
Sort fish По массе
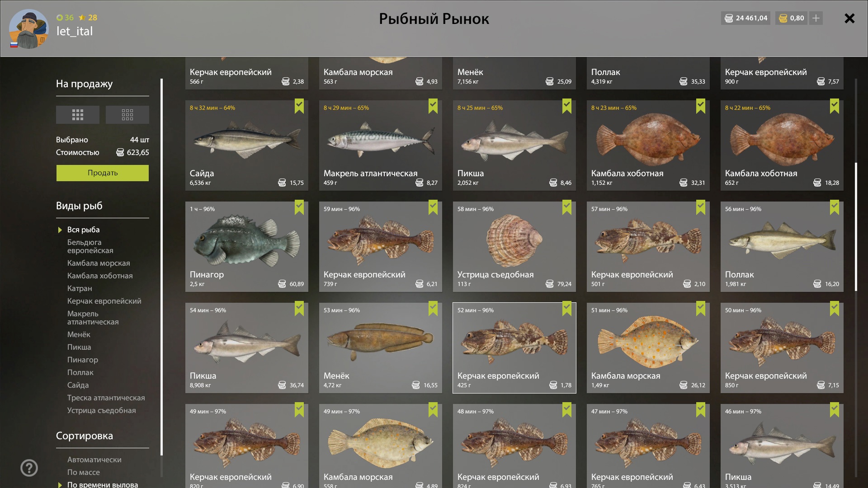(84, 472)
